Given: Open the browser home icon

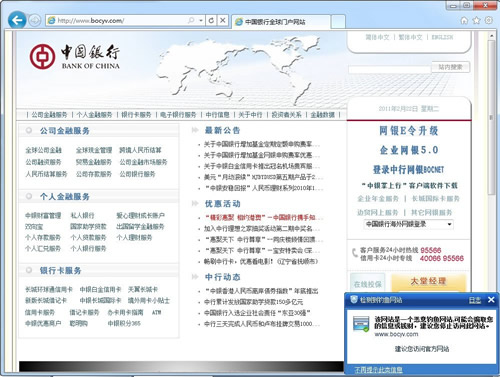Looking at the screenshot, I should pyautogui.click(x=464, y=21).
